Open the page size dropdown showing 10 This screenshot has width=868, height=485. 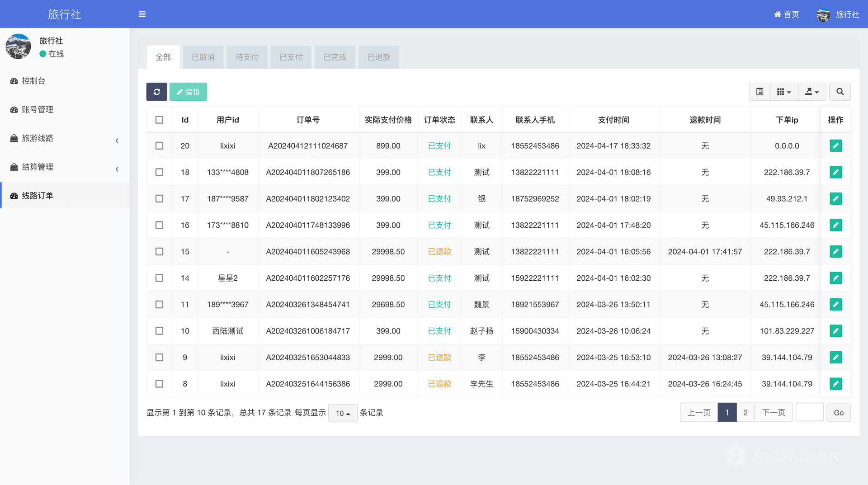click(x=343, y=413)
